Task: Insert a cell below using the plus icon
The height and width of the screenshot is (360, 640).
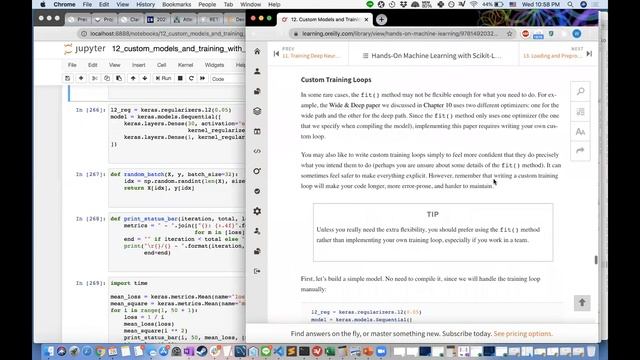Action: pos(81,78)
